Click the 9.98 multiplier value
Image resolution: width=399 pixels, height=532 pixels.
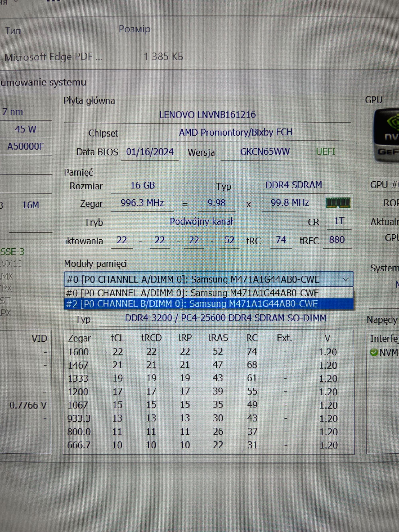click(x=216, y=203)
